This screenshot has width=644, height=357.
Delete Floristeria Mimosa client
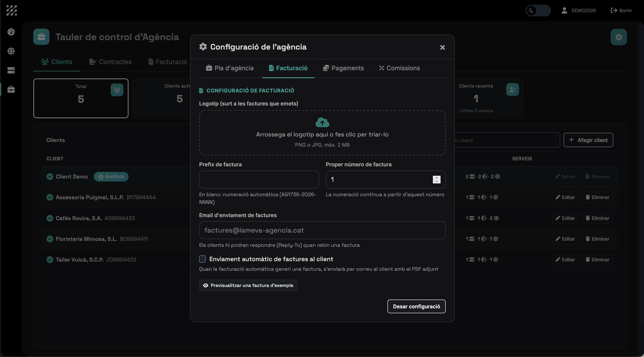click(597, 239)
